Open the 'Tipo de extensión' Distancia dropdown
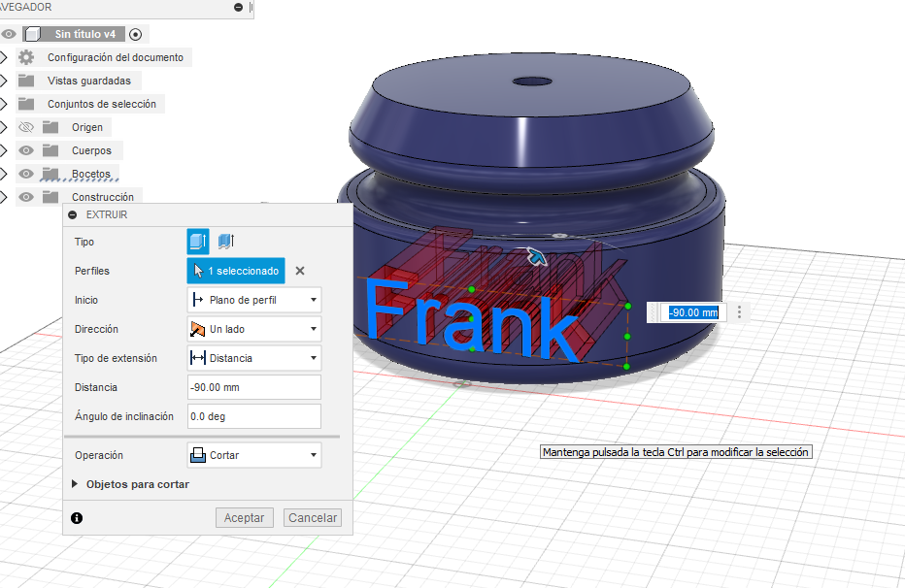This screenshot has width=905, height=588. [x=254, y=358]
